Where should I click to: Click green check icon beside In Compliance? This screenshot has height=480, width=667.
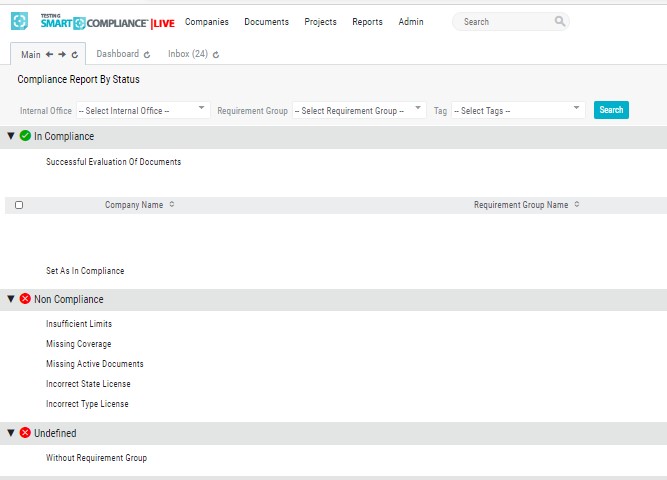tap(25, 136)
